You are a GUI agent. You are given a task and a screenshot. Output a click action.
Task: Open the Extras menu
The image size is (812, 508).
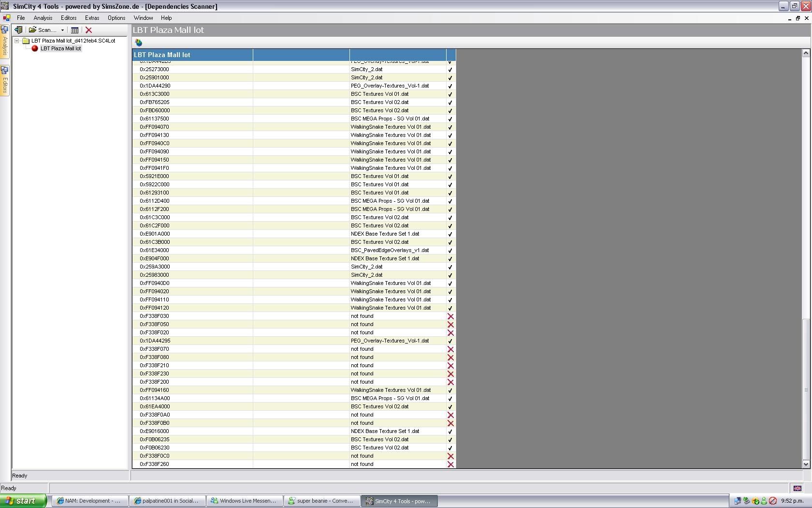pos(92,18)
